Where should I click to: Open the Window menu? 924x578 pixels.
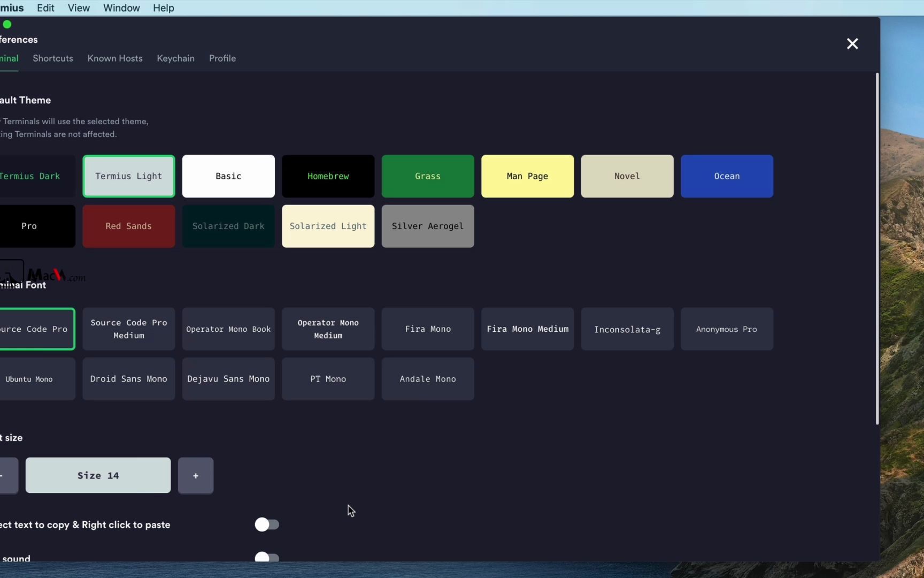121,8
